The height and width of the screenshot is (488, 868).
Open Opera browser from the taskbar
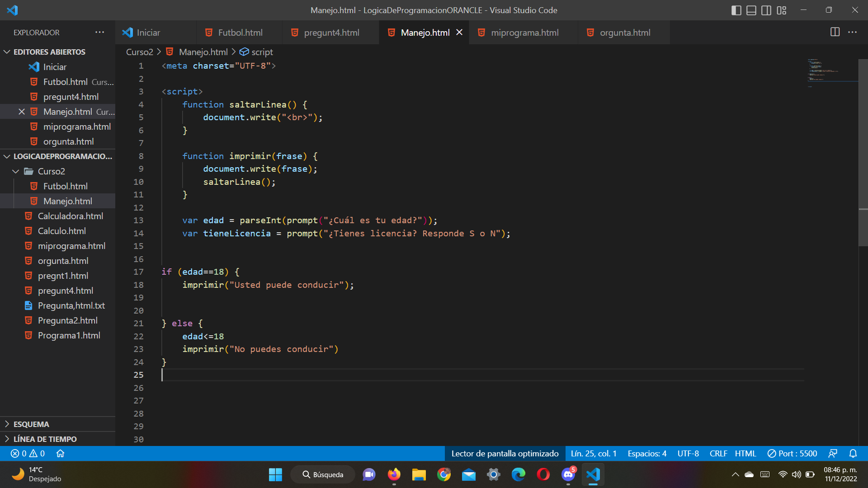point(543,474)
